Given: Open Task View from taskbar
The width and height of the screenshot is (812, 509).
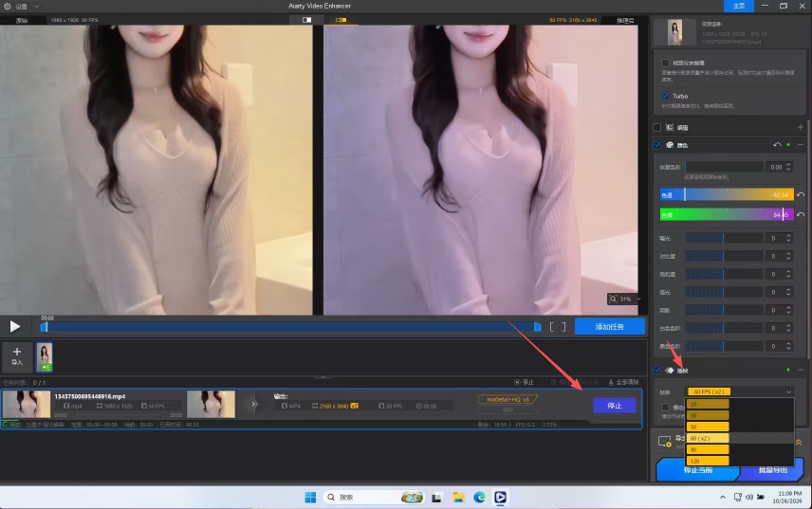Looking at the screenshot, I should (x=436, y=498).
